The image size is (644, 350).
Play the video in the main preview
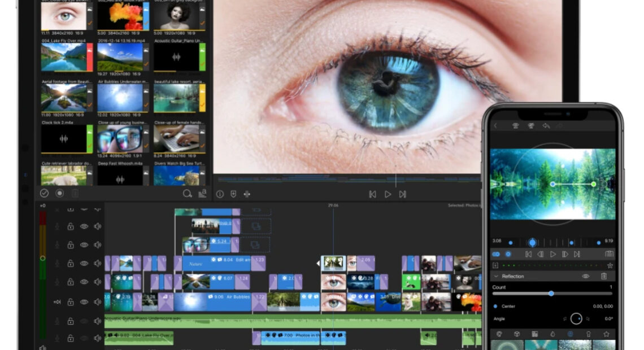tap(388, 194)
